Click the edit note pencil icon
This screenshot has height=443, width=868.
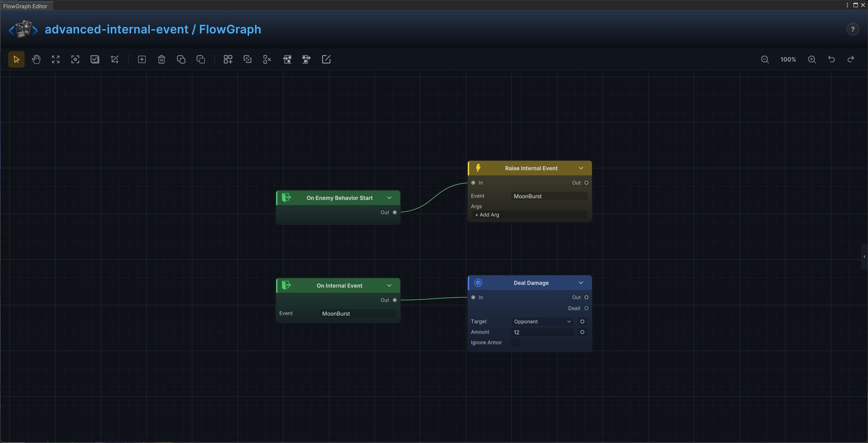(x=326, y=59)
